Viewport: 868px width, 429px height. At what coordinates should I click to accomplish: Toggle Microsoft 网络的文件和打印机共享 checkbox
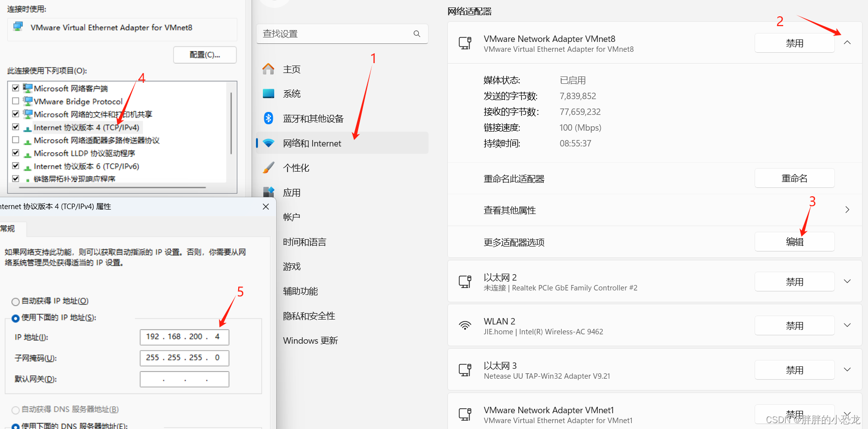click(x=16, y=113)
